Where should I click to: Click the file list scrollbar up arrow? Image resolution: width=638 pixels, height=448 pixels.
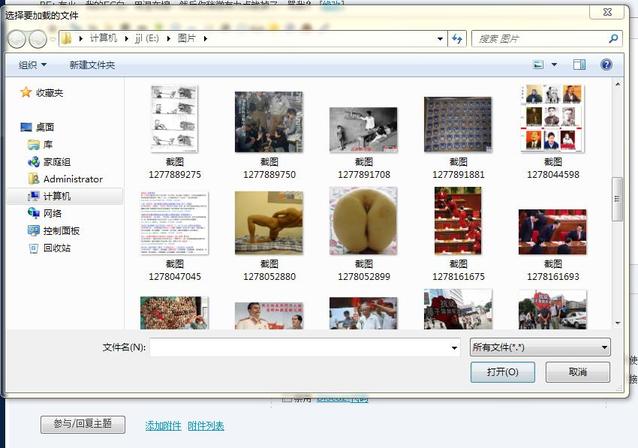pos(618,84)
